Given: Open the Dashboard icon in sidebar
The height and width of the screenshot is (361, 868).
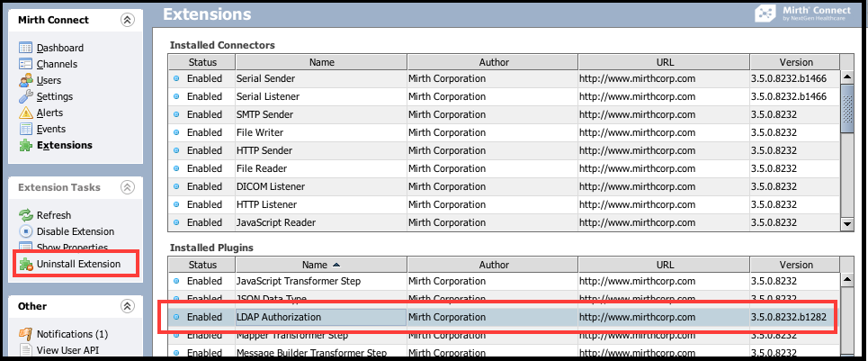Looking at the screenshot, I should click(26, 48).
